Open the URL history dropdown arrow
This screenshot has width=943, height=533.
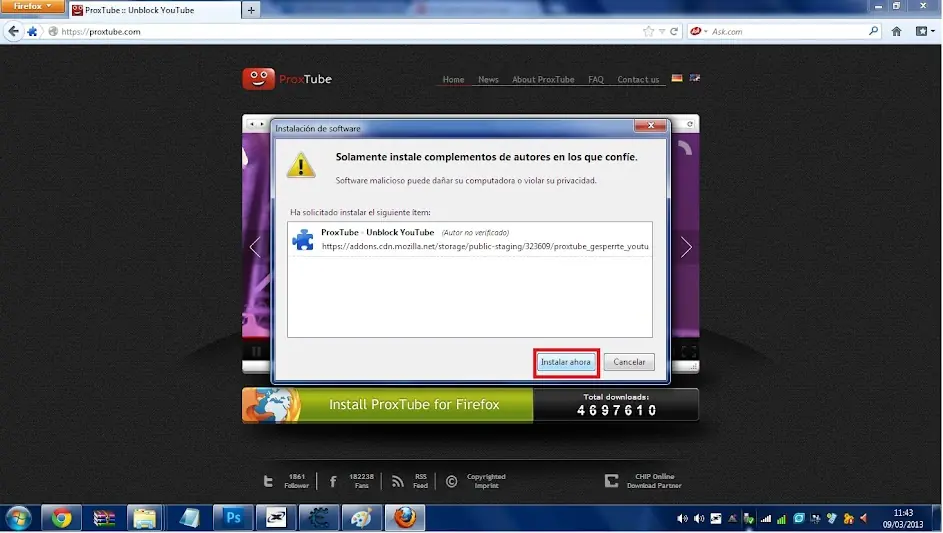662,31
